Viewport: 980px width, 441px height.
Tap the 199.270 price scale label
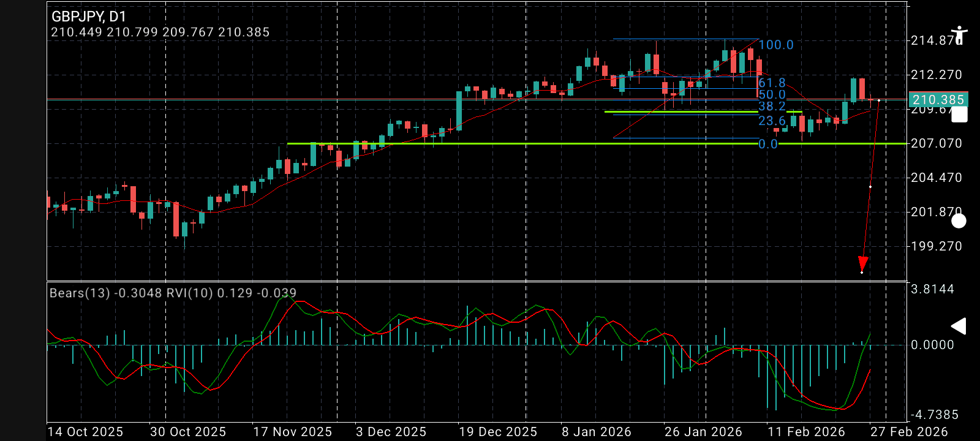[937, 246]
